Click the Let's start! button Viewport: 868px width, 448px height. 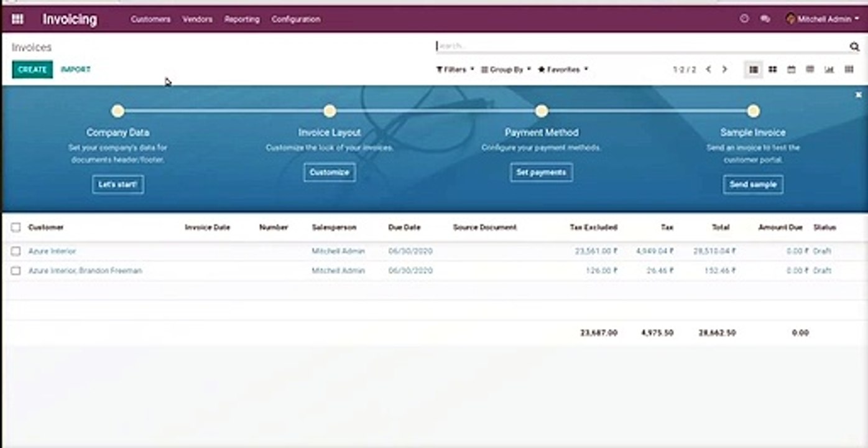118,184
